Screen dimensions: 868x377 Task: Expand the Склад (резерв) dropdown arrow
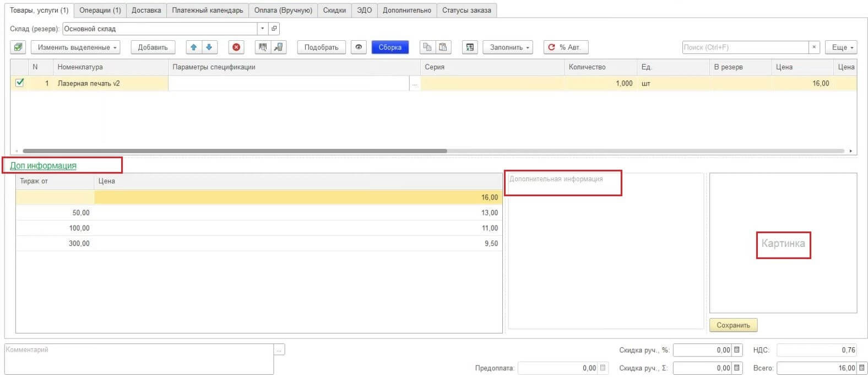click(263, 29)
